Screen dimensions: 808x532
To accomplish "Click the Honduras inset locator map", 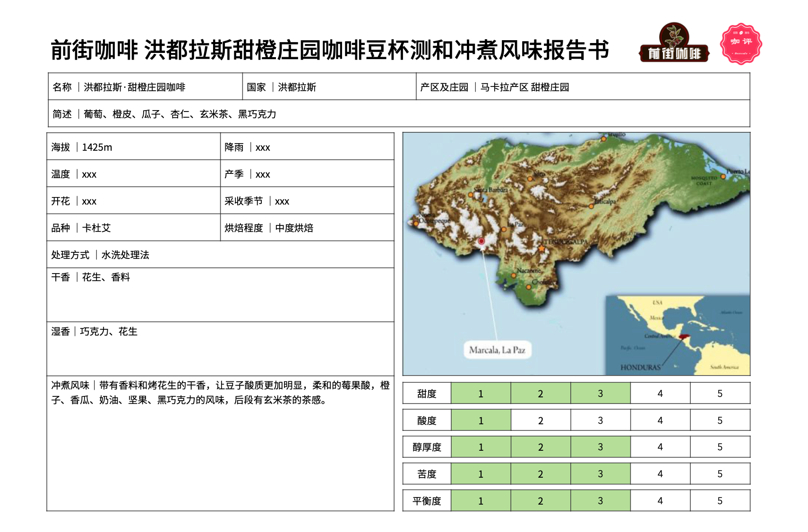I will 678,335.
